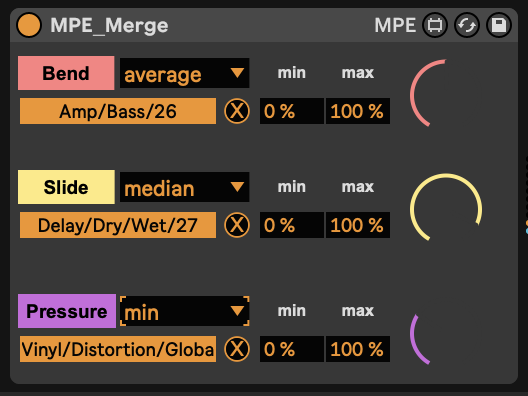528x396 pixels.
Task: Click the Delay/Dry/Wet/27 map button
Action: pos(118,225)
